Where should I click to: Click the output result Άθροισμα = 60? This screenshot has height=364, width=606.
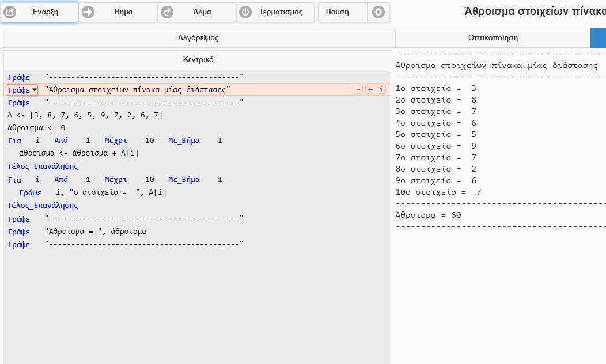tap(428, 215)
